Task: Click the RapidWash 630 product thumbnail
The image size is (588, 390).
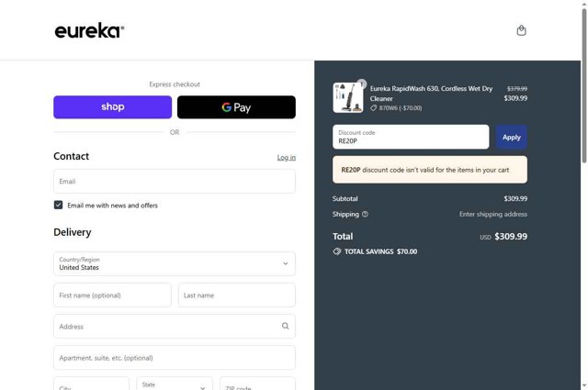Action: (348, 98)
